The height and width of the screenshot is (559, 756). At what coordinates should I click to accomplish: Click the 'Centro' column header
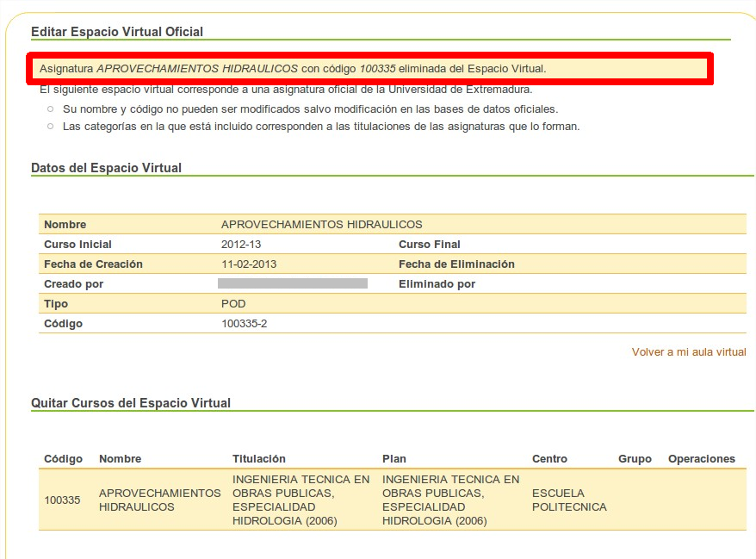549,459
